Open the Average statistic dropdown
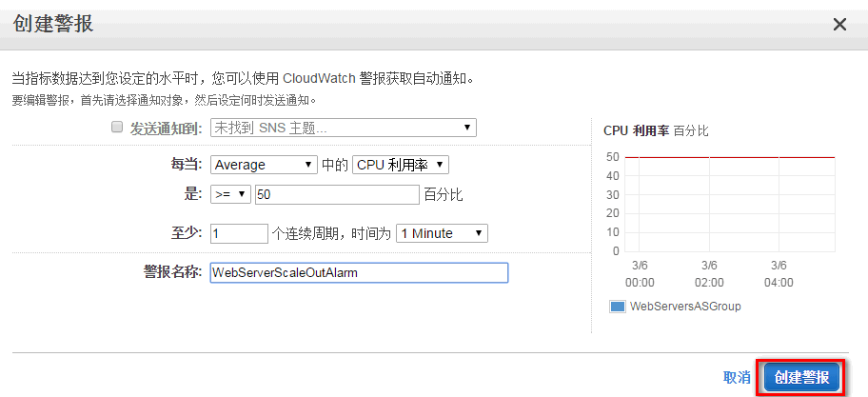This screenshot has height=397, width=868. (x=264, y=165)
